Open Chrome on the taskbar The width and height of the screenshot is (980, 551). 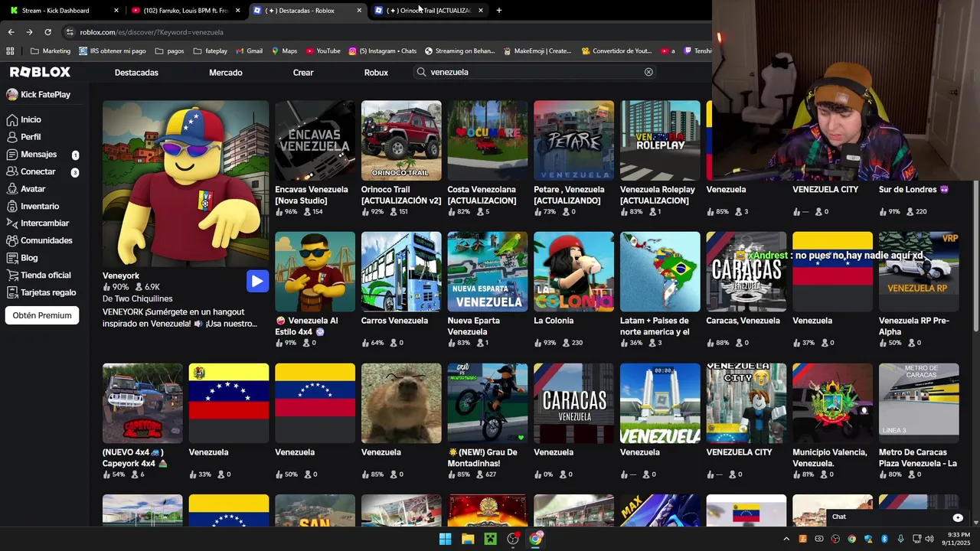coord(535,539)
